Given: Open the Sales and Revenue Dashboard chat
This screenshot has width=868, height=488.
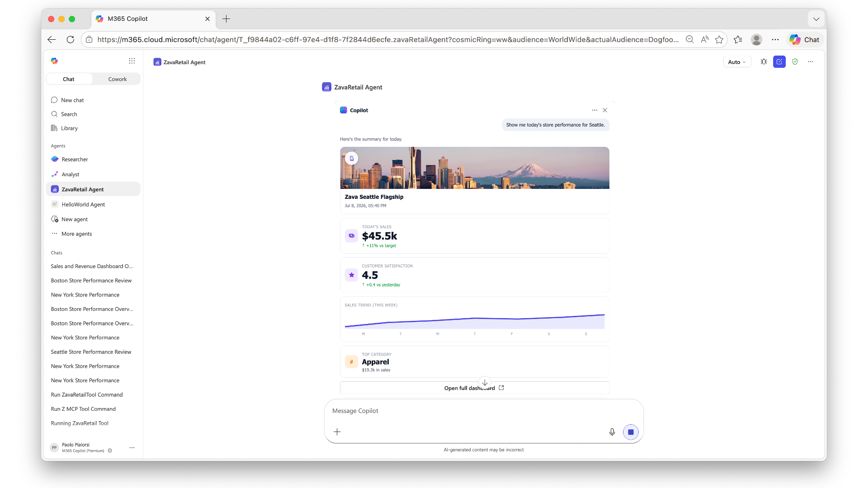Looking at the screenshot, I should [x=92, y=267].
